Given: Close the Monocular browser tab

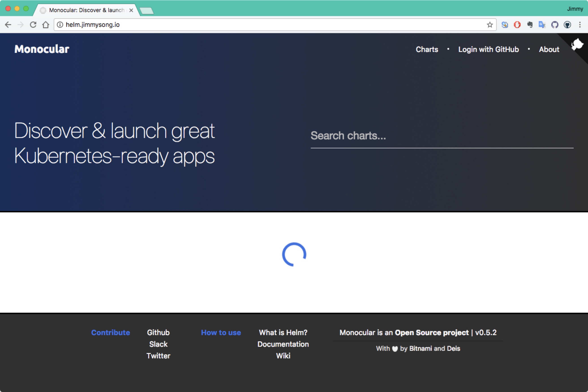Looking at the screenshot, I should [x=131, y=10].
